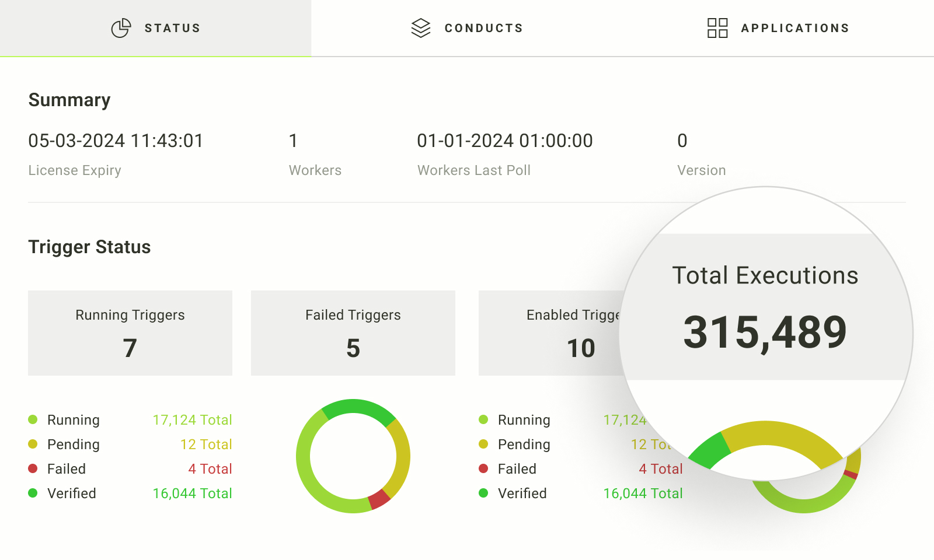Click the right '4 Total' failed value
The image size is (934, 560).
[661, 469]
